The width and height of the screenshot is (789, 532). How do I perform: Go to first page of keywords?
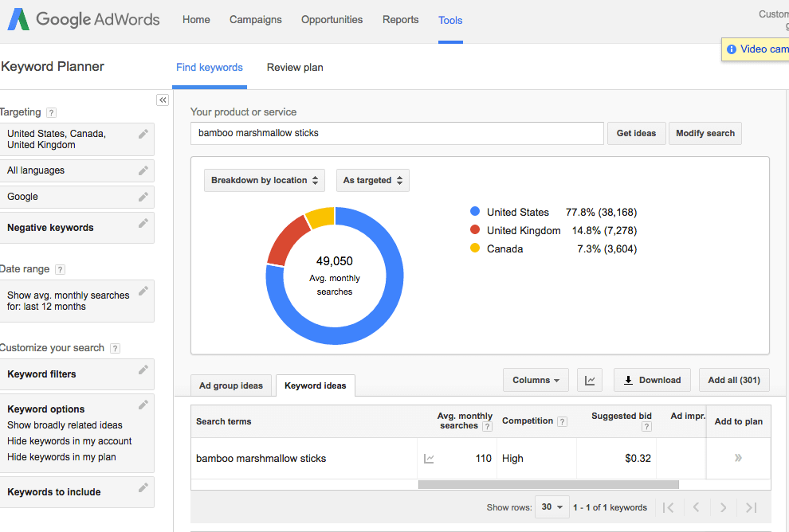click(x=668, y=507)
